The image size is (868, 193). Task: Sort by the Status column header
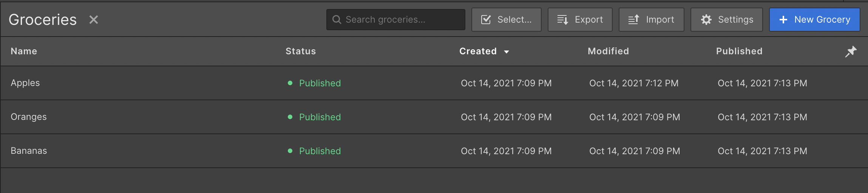(x=301, y=51)
